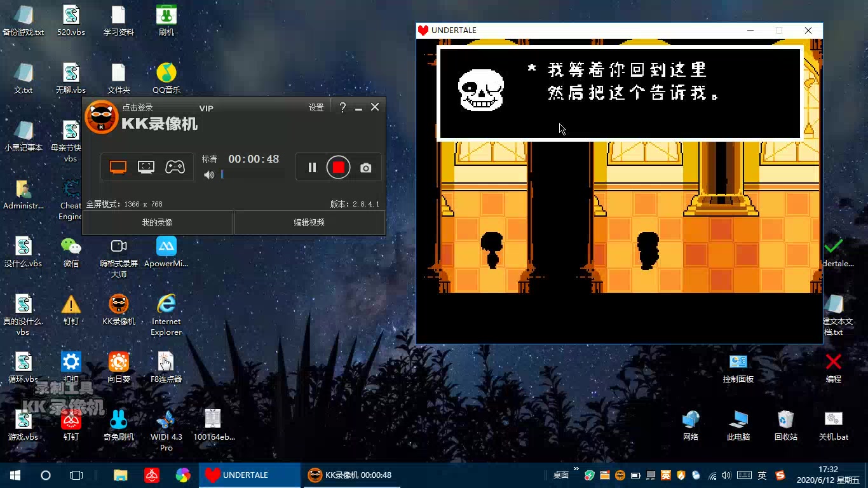Screen dimensions: 868x488
Task: Expand the 桌面 toolbar chevron
Action: (576, 470)
